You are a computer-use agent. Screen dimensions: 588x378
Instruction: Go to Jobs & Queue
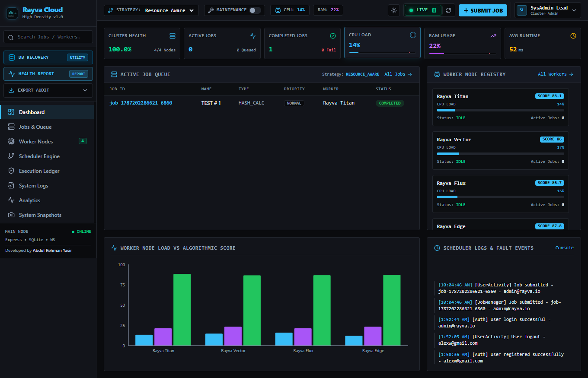tap(47, 127)
